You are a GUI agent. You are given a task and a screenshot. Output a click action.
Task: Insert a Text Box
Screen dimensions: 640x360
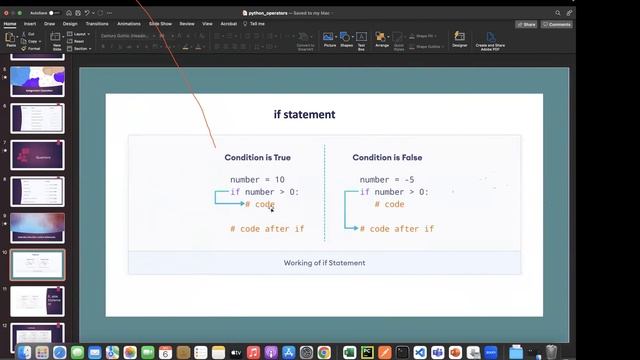361,40
